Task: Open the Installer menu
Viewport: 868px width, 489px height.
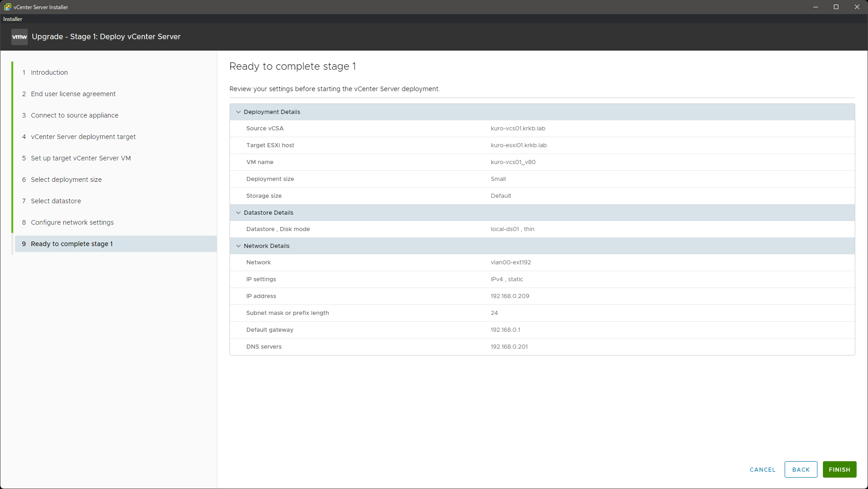Action: point(13,19)
